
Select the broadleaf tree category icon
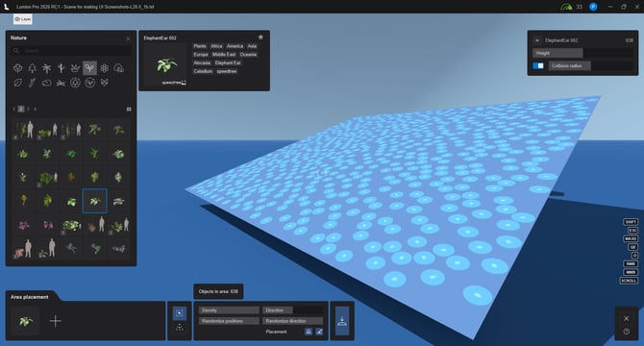18,68
